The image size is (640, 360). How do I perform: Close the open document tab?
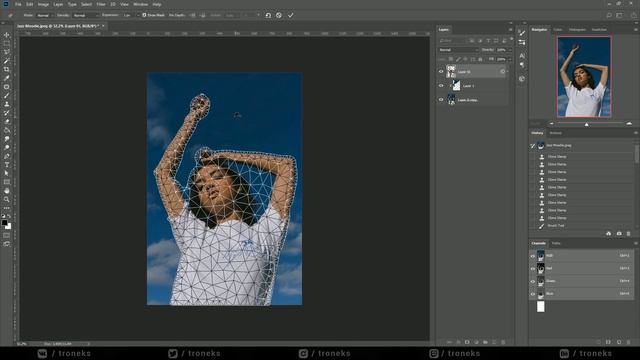pyautogui.click(x=103, y=26)
